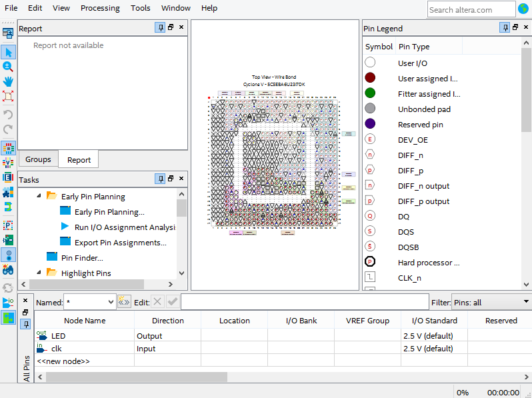Click output pin icon next to LED
The width and height of the screenshot is (532, 398).
tap(42, 336)
